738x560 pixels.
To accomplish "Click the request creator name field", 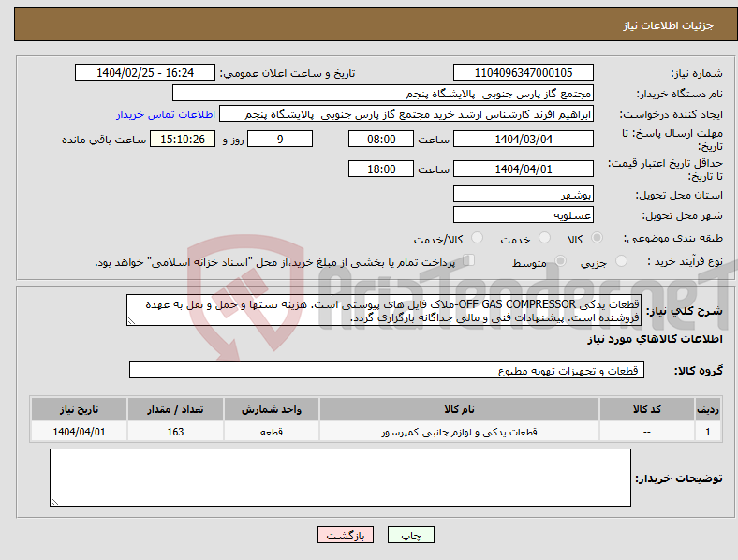I will point(406,114).
